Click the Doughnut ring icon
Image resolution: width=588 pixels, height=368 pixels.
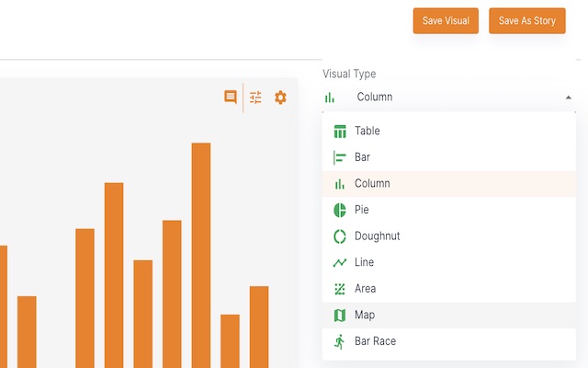(x=340, y=236)
